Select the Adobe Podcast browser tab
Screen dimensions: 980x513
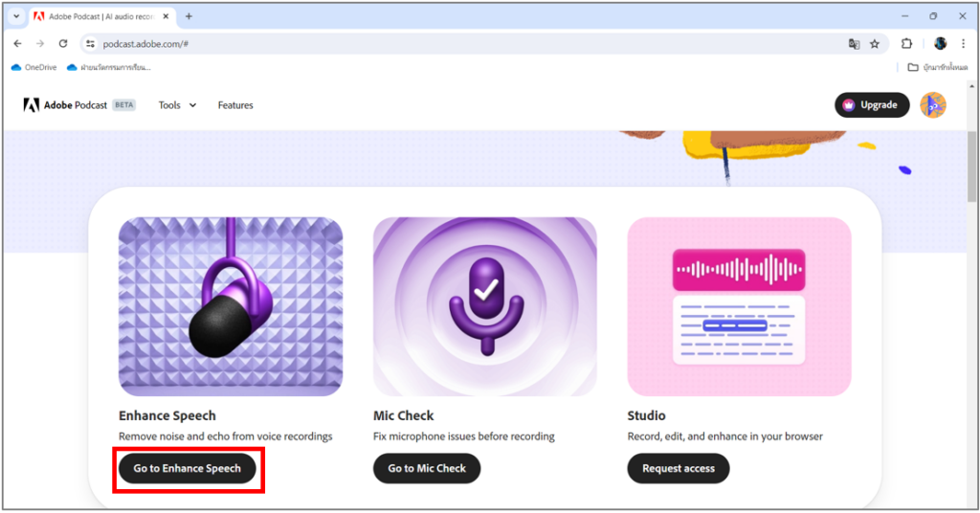pos(96,16)
